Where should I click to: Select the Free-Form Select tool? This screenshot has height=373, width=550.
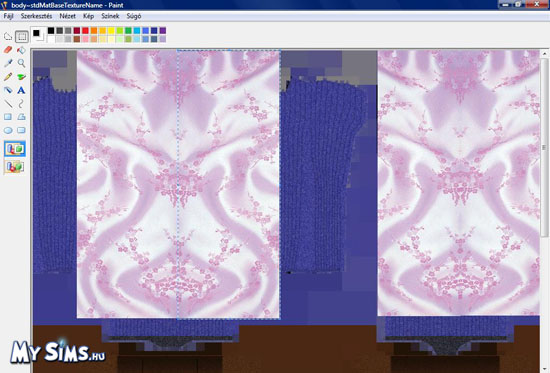(8, 36)
